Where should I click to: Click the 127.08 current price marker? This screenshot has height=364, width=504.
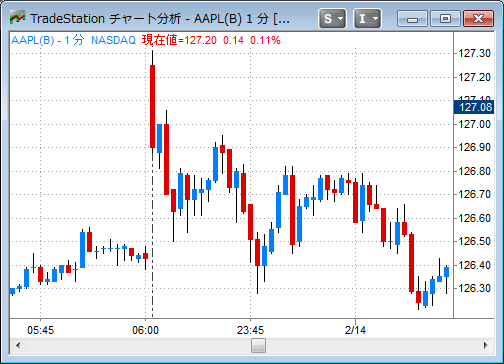point(474,107)
